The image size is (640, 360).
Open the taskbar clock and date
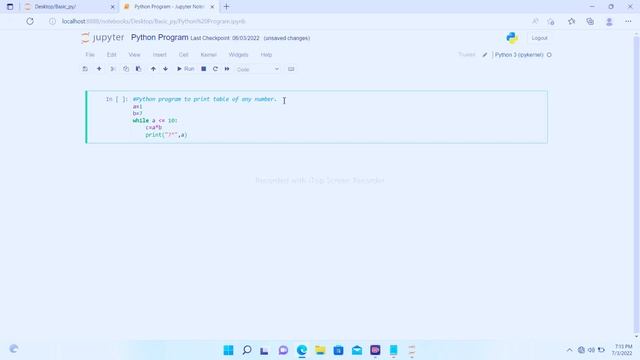tap(622, 350)
